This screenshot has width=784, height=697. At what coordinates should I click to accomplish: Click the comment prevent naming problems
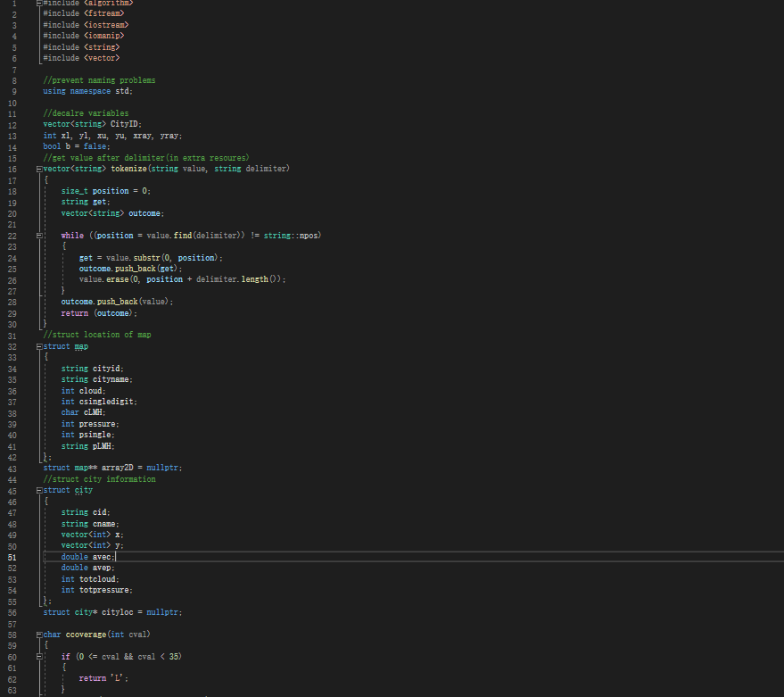click(103, 79)
